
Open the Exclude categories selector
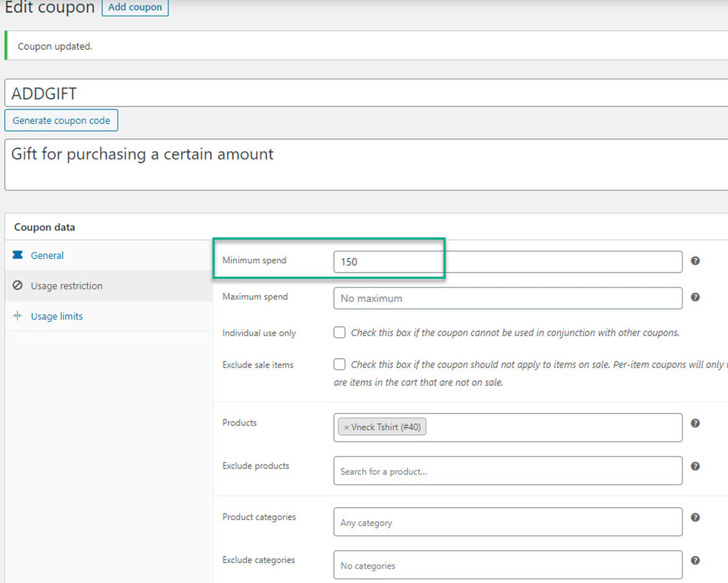coord(507,565)
